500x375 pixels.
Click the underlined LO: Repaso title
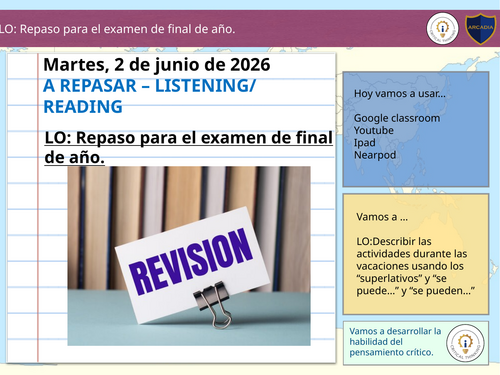189,147
